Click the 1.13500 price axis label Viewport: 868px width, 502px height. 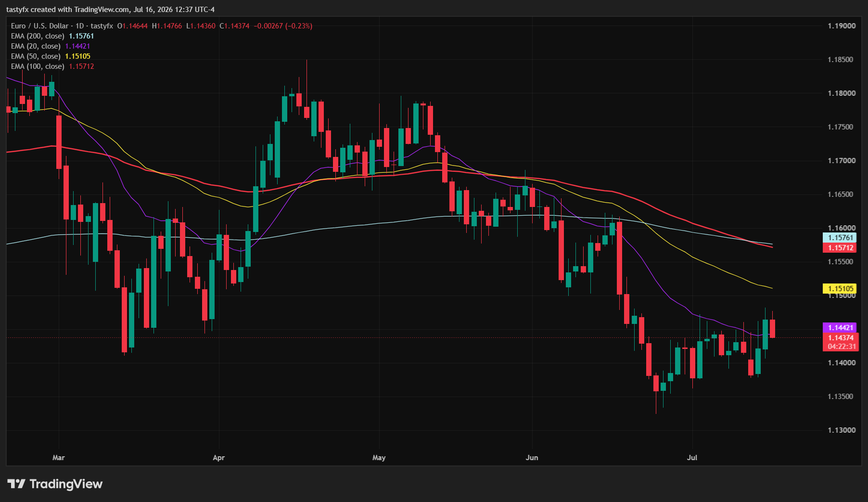click(x=842, y=397)
